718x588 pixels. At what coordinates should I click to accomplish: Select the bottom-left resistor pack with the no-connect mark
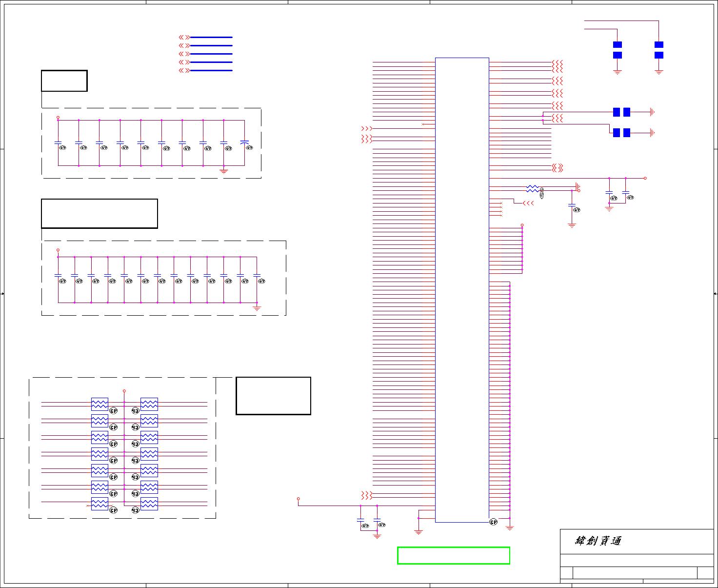pyautogui.click(x=100, y=504)
